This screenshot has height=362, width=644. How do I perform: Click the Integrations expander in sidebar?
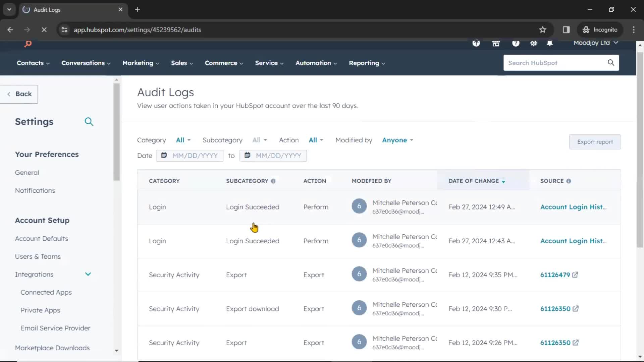88,274
